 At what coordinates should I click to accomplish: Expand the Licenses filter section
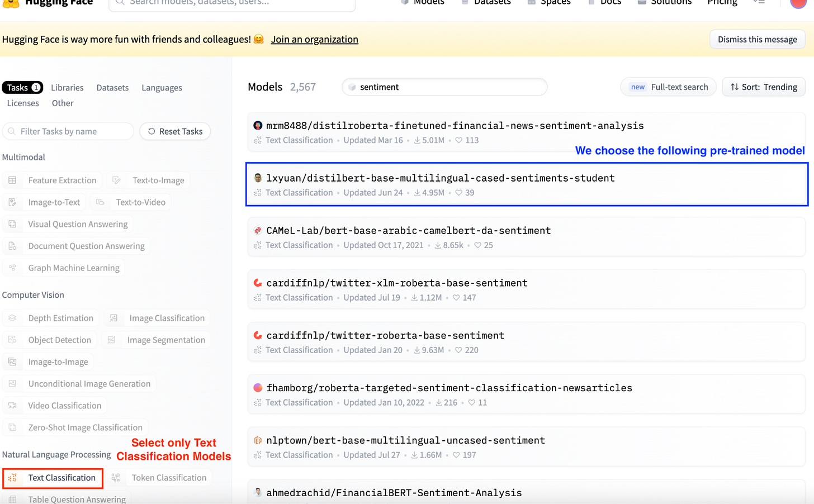point(22,103)
